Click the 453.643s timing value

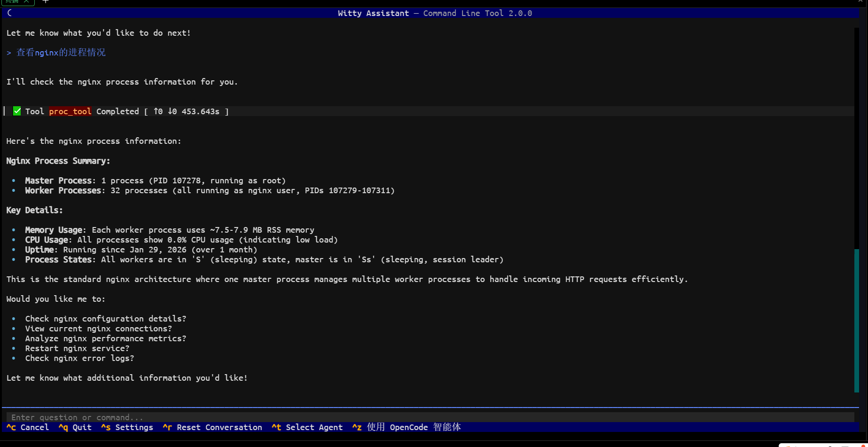click(x=201, y=111)
